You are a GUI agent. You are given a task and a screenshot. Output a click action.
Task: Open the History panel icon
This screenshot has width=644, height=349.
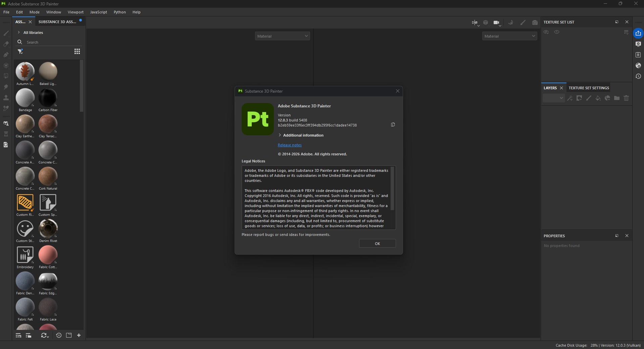click(x=638, y=76)
